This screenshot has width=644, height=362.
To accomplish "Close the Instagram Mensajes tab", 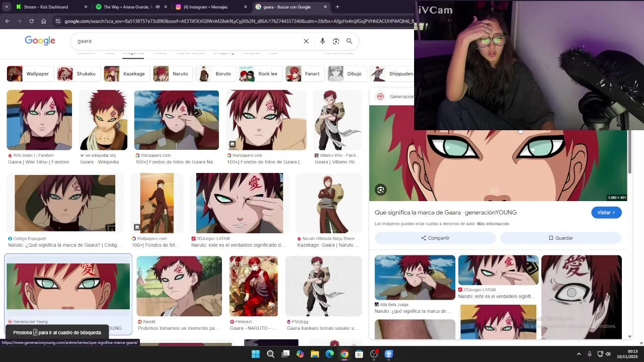I will 246,7.
